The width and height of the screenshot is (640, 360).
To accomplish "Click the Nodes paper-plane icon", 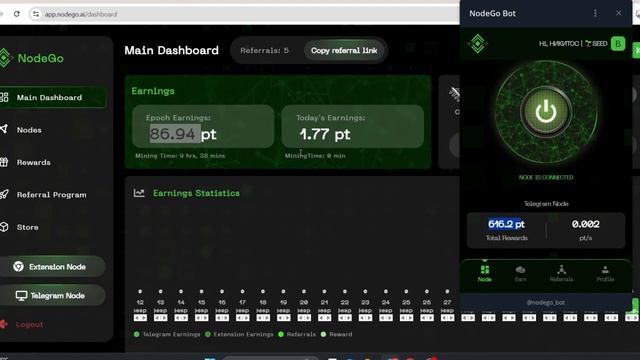I will coord(4,129).
